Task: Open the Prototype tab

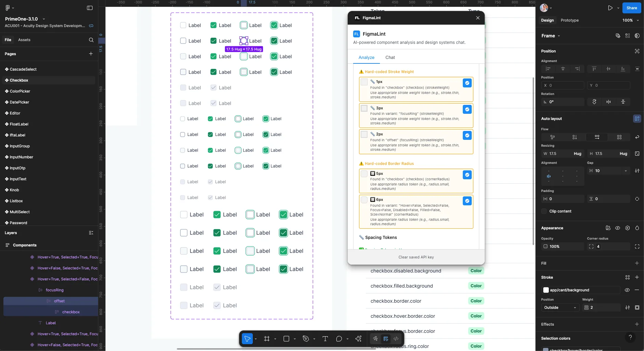Action: [570, 20]
